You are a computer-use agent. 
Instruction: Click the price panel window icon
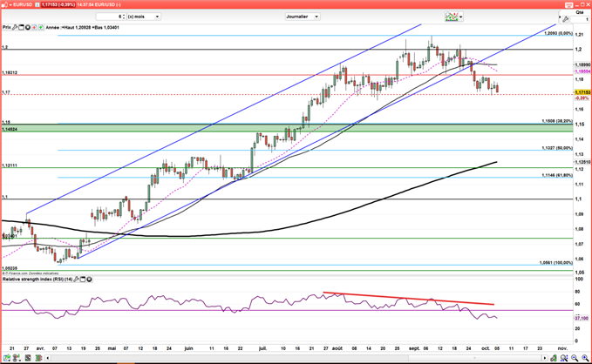(x=21, y=27)
